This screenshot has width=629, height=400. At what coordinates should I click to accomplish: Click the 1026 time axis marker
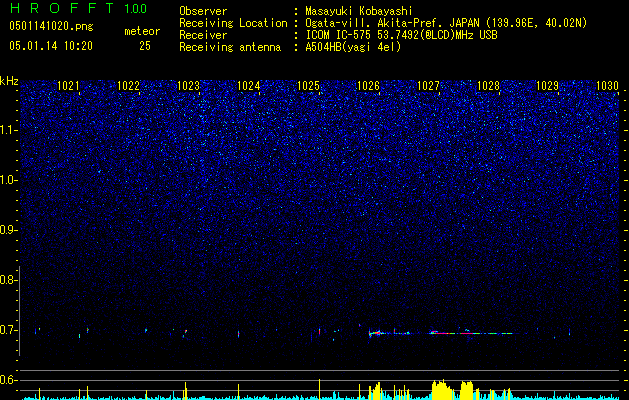tap(368, 85)
